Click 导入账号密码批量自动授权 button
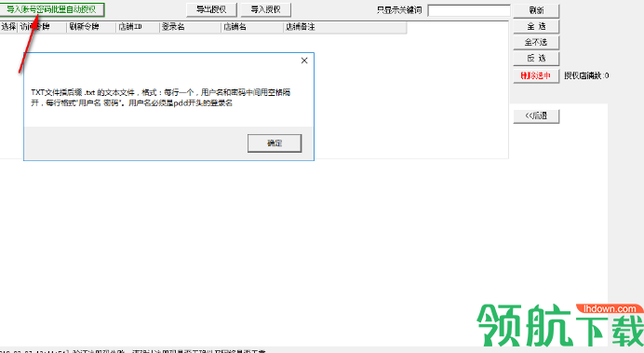Image resolution: width=644 pixels, height=353 pixels. tap(52, 9)
